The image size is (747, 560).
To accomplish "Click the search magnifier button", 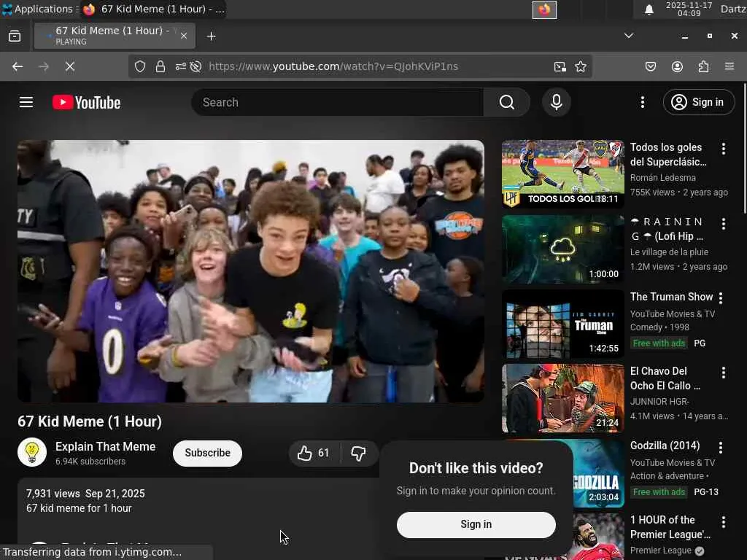I will point(507,102).
